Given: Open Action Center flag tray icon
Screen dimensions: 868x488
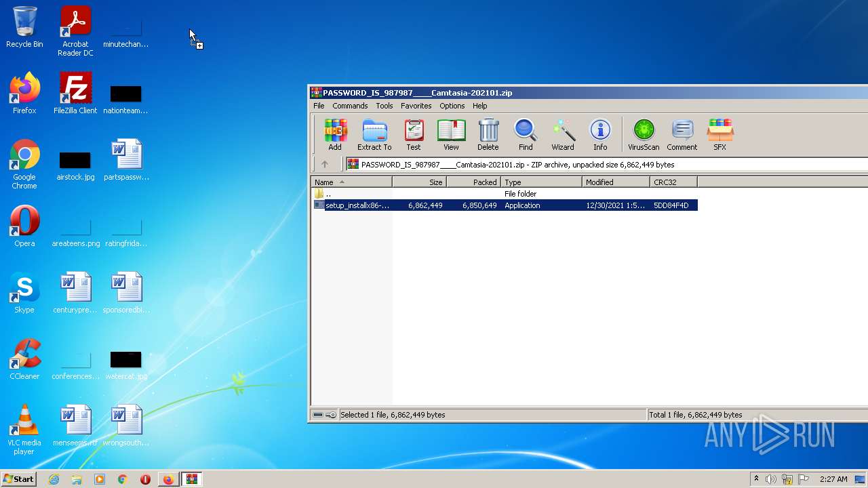Looking at the screenshot, I should tap(804, 479).
